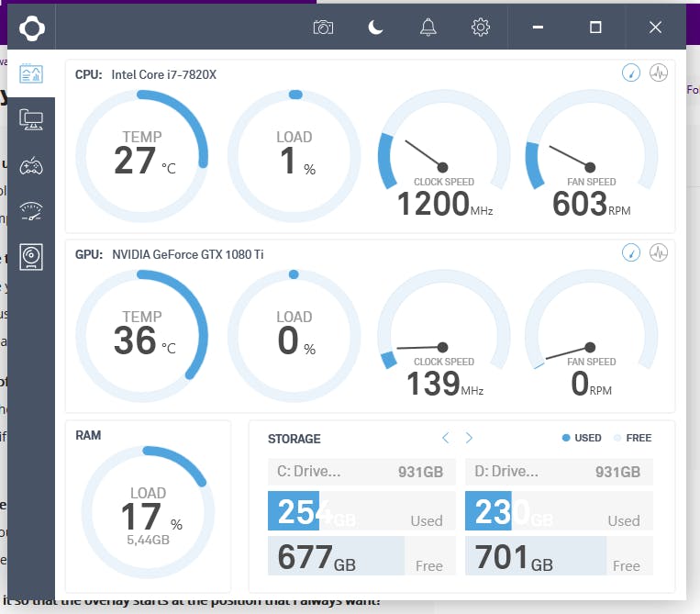
Task: Select the Dashboard sidebar tab
Action: coord(31,73)
